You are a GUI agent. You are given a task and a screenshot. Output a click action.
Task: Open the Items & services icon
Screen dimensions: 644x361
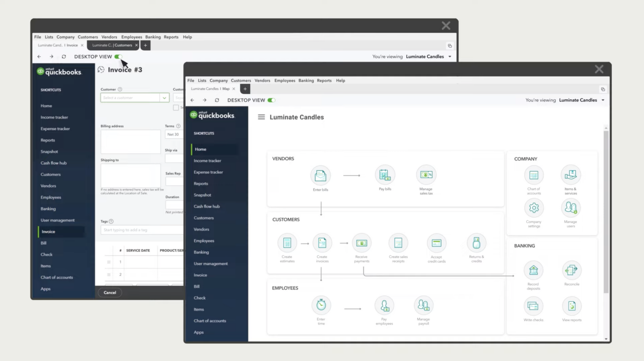[571, 175]
